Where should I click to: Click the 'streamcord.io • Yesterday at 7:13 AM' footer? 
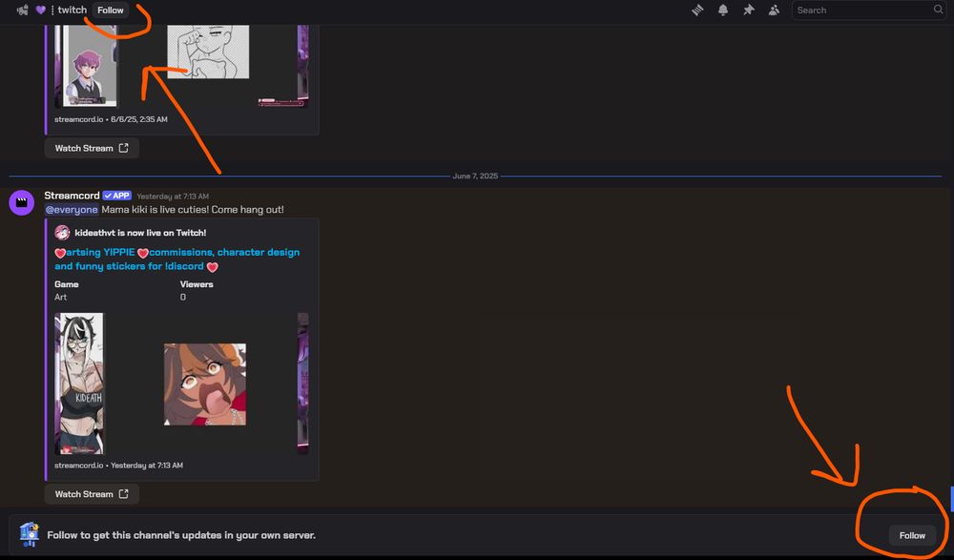pos(118,465)
